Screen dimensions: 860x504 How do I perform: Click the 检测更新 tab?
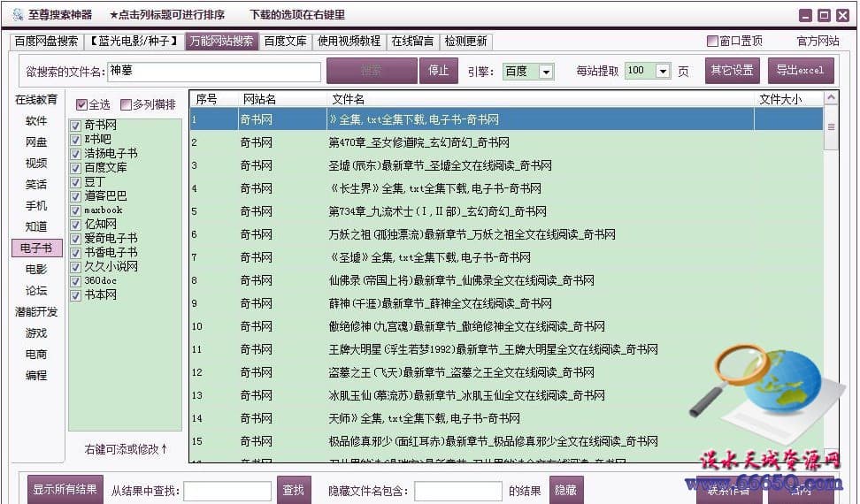(x=465, y=41)
